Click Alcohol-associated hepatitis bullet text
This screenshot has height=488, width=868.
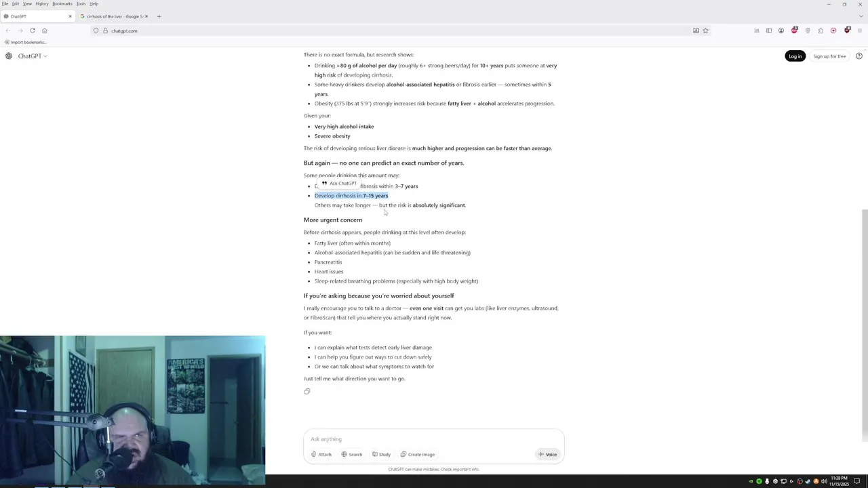click(393, 252)
